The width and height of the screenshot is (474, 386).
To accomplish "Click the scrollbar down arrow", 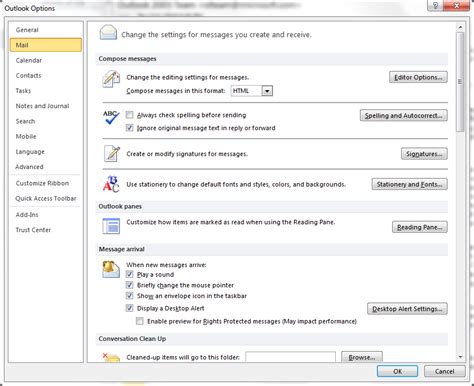I will (460, 357).
